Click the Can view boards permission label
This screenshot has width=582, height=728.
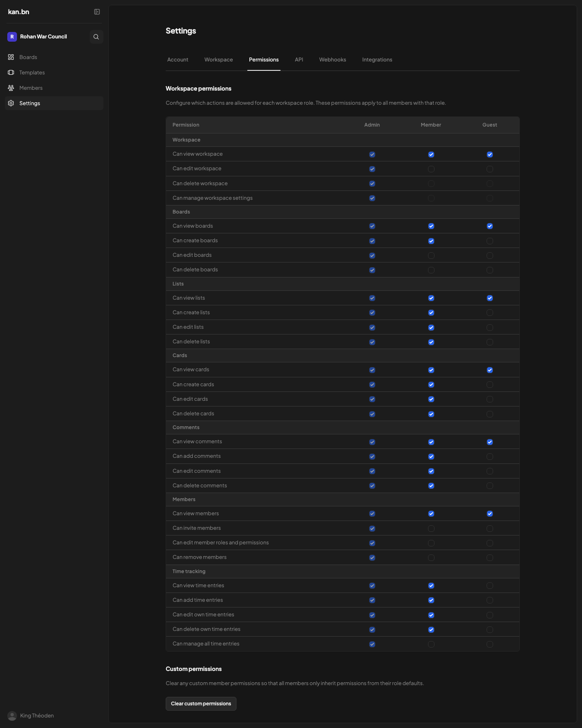coord(193,226)
